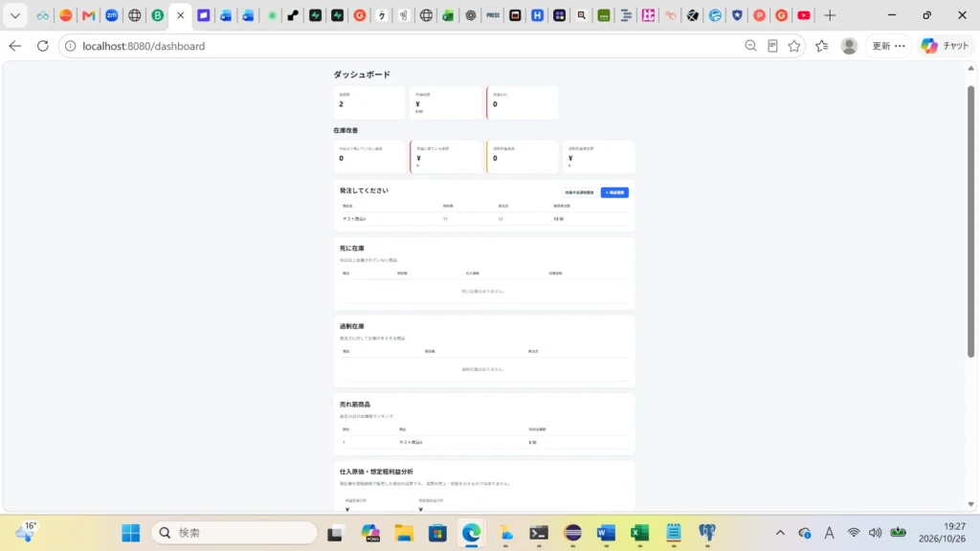Open Notepad from the taskbar
The height and width of the screenshot is (551, 980).
pos(673,533)
